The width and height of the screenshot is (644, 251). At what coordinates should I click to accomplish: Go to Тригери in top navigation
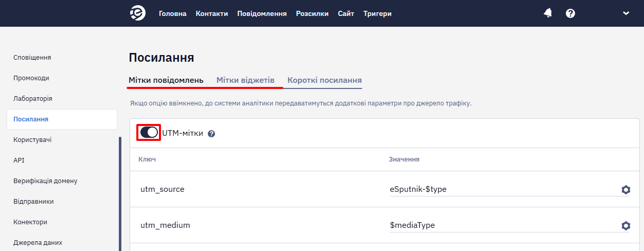tap(378, 14)
